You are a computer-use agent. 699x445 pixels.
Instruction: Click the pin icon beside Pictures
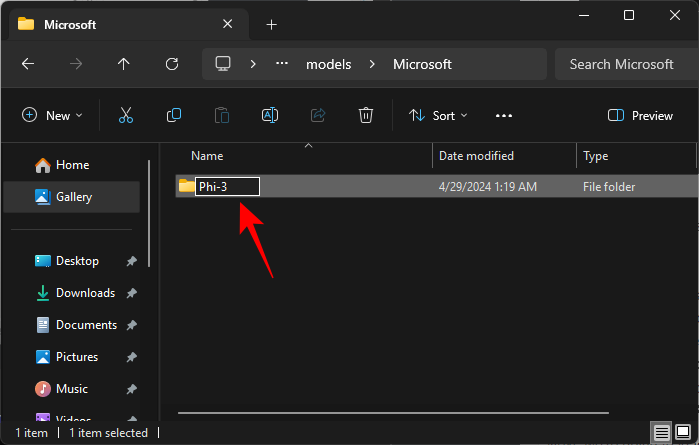(132, 358)
